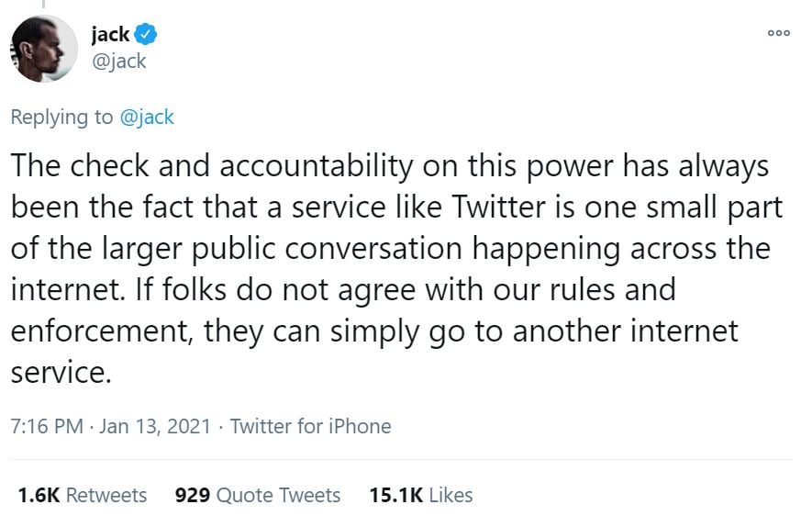Click the "15.1K" like count number
812x527 pixels.
(x=395, y=495)
